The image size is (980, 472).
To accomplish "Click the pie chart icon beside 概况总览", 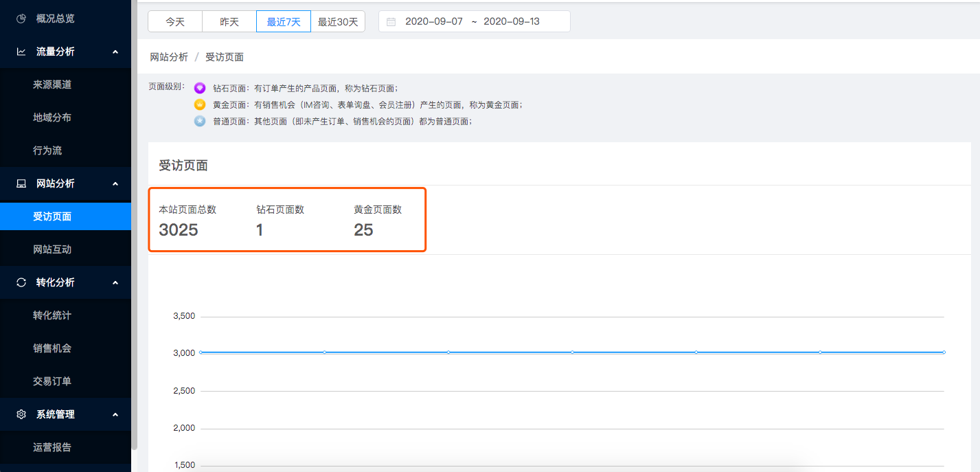I will tap(21, 19).
